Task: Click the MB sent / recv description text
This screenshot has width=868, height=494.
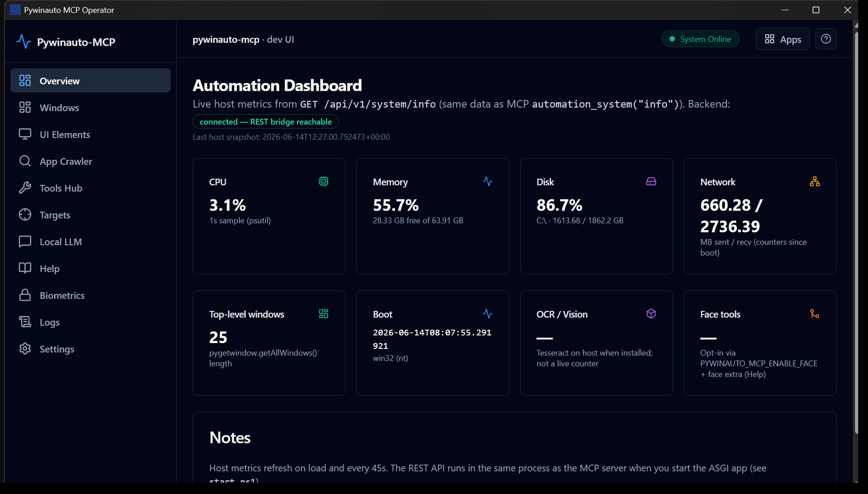Action: tap(753, 247)
